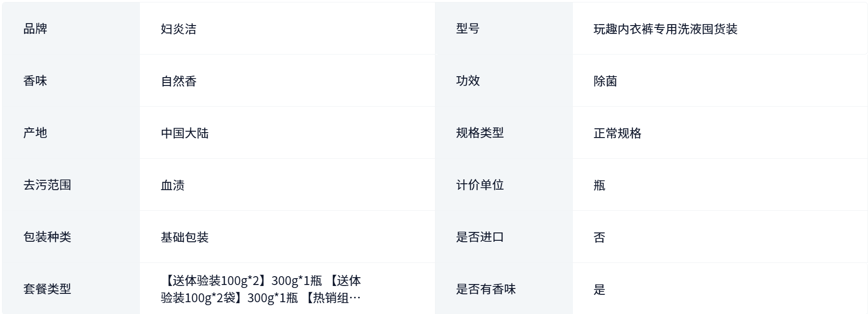868x314 pixels.
Task: Click the brand value 妇炎洁
Action: tap(179, 29)
